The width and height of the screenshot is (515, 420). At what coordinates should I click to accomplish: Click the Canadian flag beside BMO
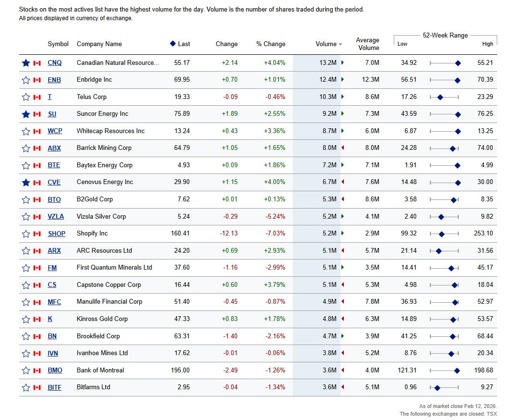coord(37,371)
